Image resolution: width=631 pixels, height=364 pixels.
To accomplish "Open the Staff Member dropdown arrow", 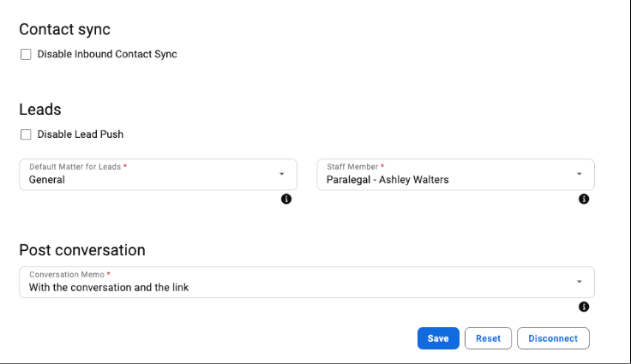I will pos(579,174).
